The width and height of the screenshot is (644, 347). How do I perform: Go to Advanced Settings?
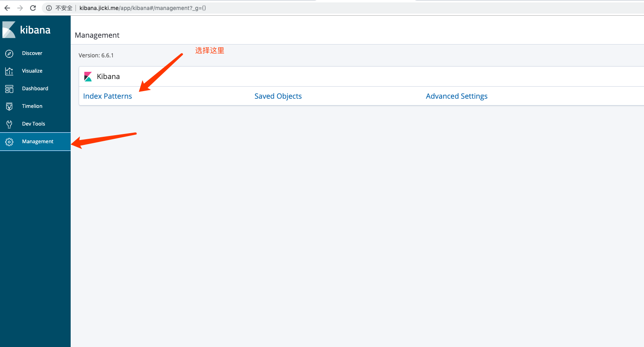[457, 96]
